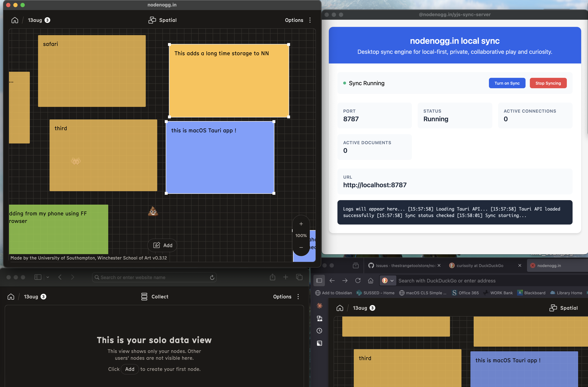Switch the view using the Spatial icon in the top window
This screenshot has height=387, width=588.
[x=152, y=20]
